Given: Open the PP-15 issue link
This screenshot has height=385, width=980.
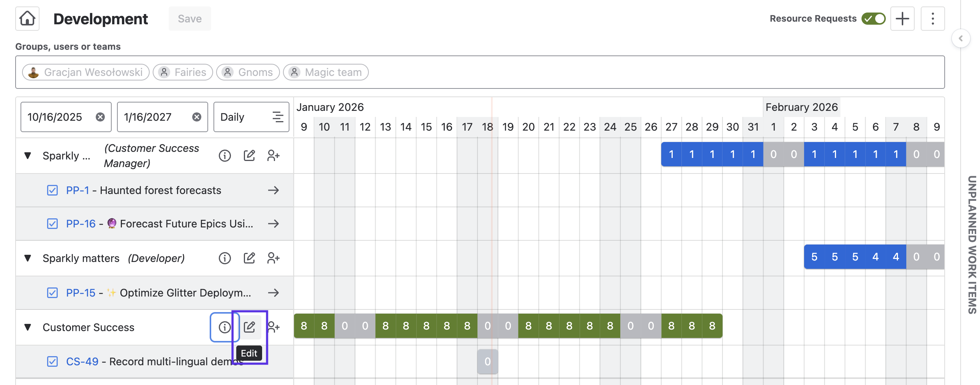Looking at the screenshot, I should [81, 293].
